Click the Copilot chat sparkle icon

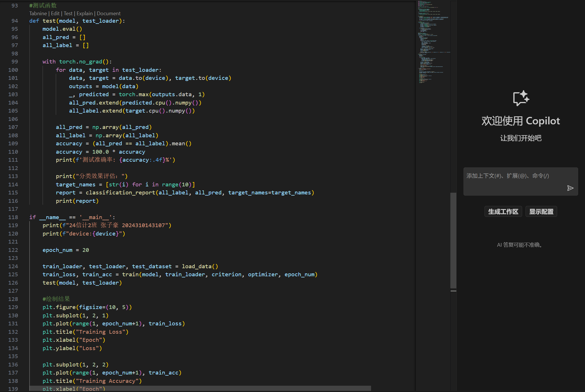(x=521, y=98)
